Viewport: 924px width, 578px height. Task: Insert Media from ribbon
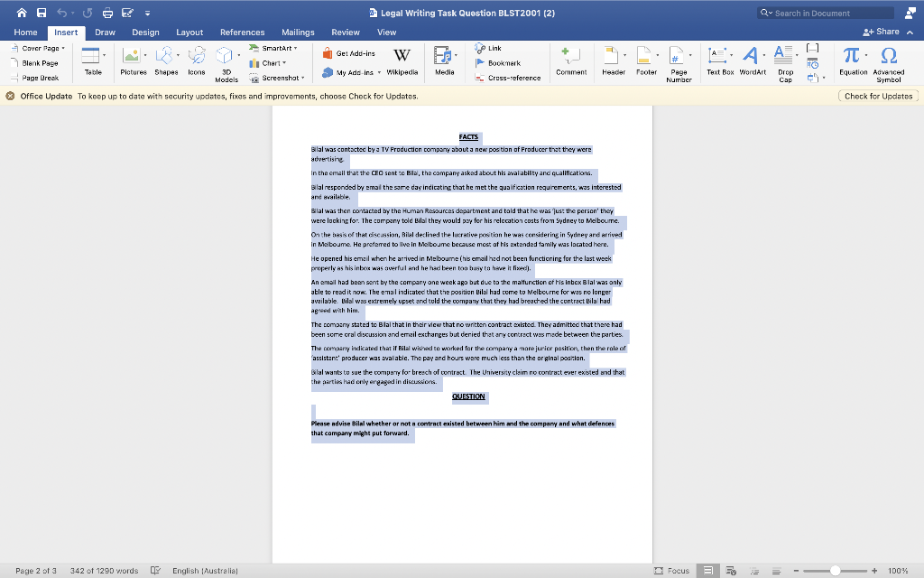pos(444,61)
